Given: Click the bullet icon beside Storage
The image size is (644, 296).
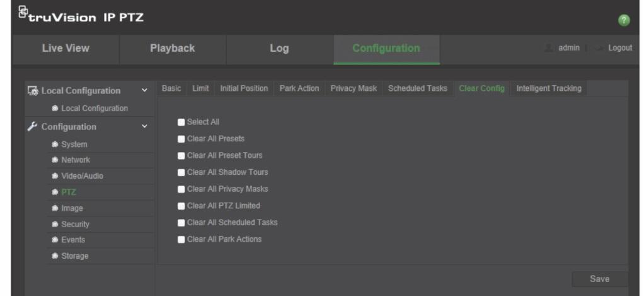Looking at the screenshot, I should [55, 256].
